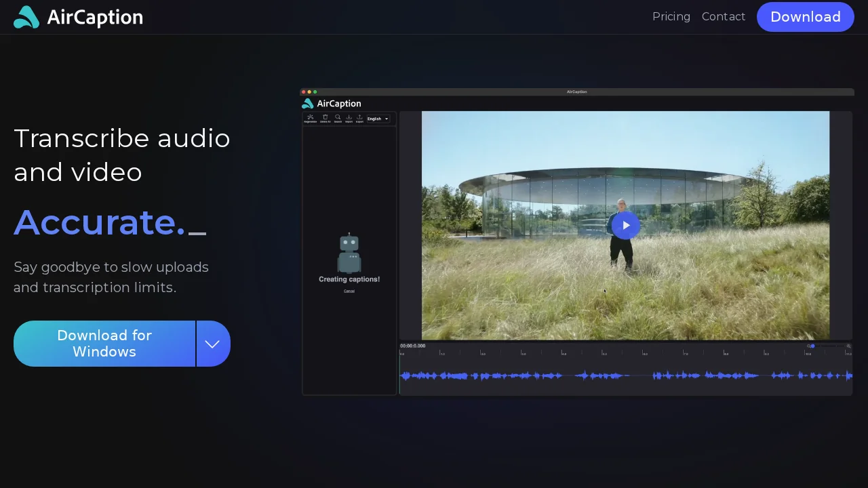Open the Search tool in the captions toolbar
The height and width of the screenshot is (488, 868).
[338, 117]
